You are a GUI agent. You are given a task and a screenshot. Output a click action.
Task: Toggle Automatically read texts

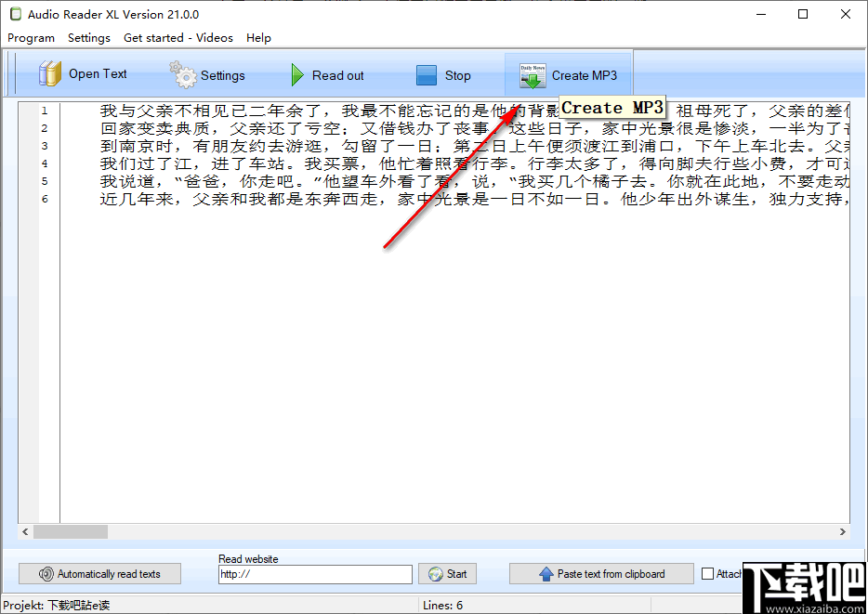(99, 573)
